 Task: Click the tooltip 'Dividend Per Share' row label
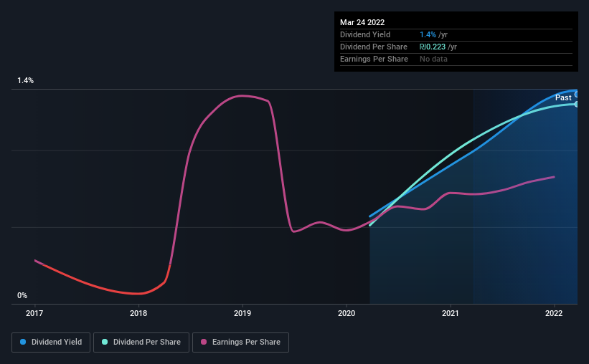[373, 47]
